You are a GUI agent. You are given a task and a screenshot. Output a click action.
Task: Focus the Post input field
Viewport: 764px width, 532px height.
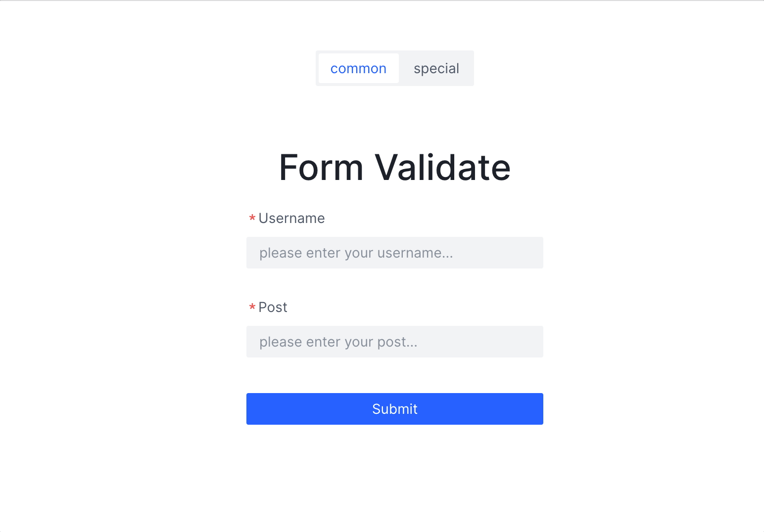tap(394, 342)
